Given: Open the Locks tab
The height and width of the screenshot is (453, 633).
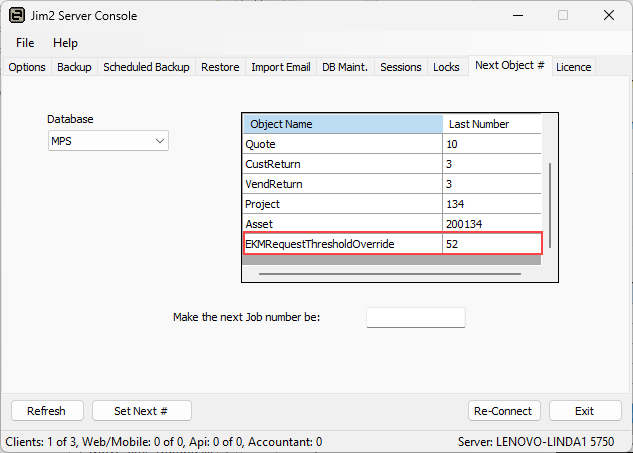Looking at the screenshot, I should (x=446, y=67).
